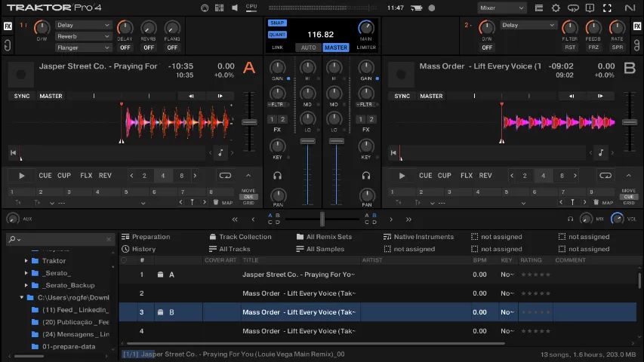The width and height of the screenshot is (644, 362).
Task: Click the Native Instruments logo
Action: click(630, 8)
